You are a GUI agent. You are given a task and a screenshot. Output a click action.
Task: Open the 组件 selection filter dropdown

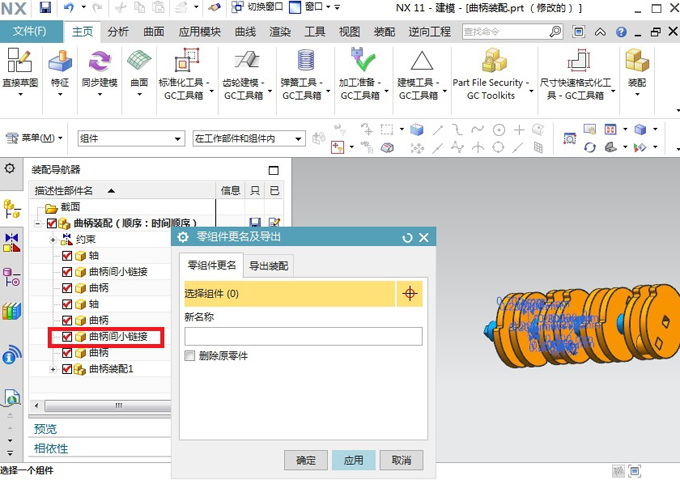coord(129,138)
